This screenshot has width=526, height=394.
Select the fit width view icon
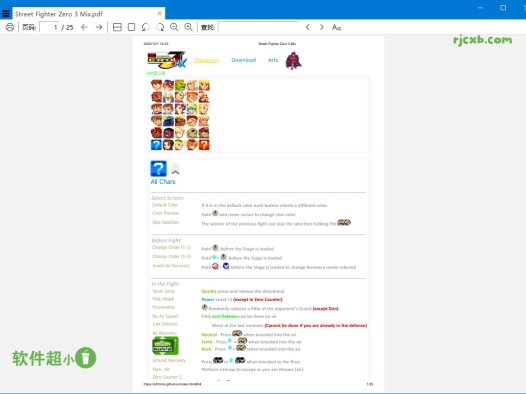[117, 27]
